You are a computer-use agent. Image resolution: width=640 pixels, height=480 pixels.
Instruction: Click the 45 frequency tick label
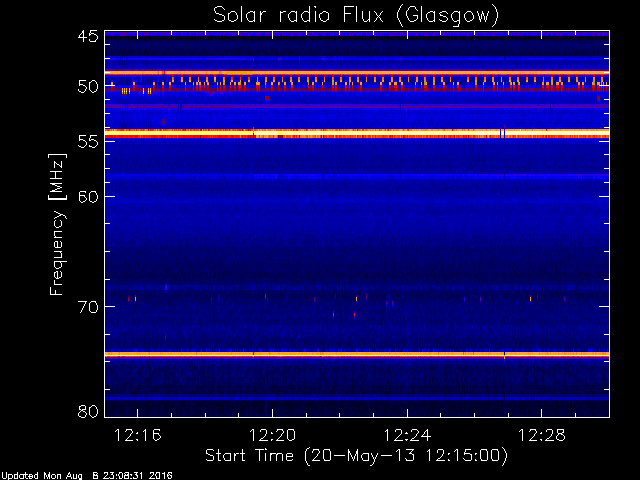pyautogui.click(x=87, y=37)
